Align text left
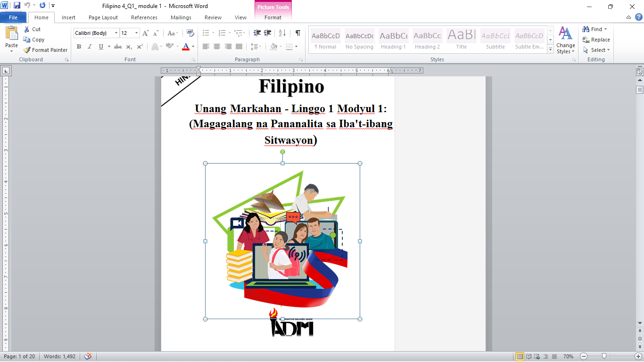Image resolution: width=644 pixels, height=362 pixels. (206, 47)
